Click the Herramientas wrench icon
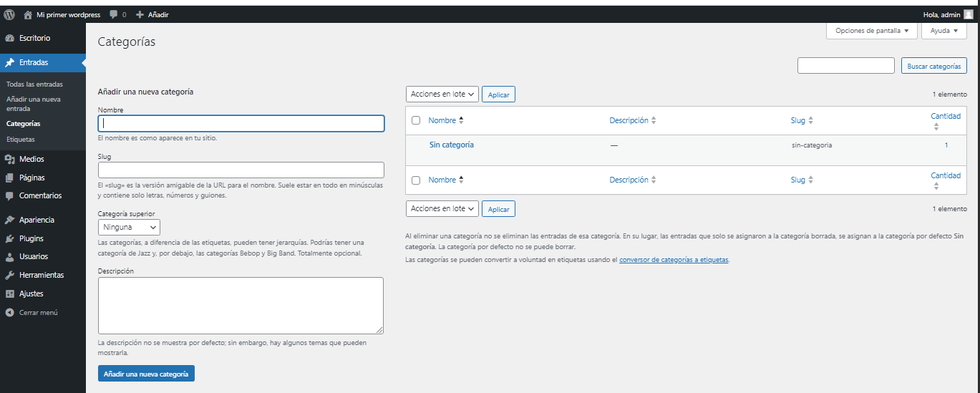 click(x=10, y=275)
